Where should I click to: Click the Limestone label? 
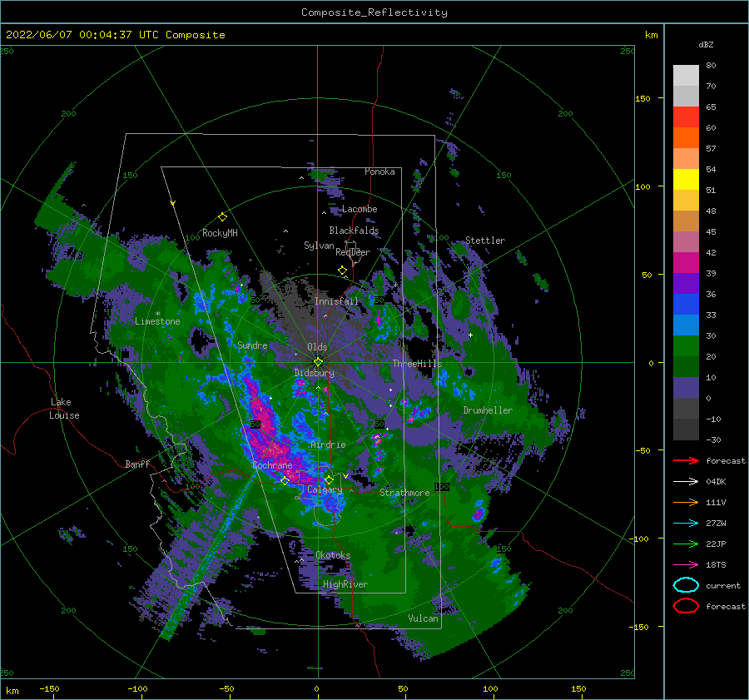157,321
